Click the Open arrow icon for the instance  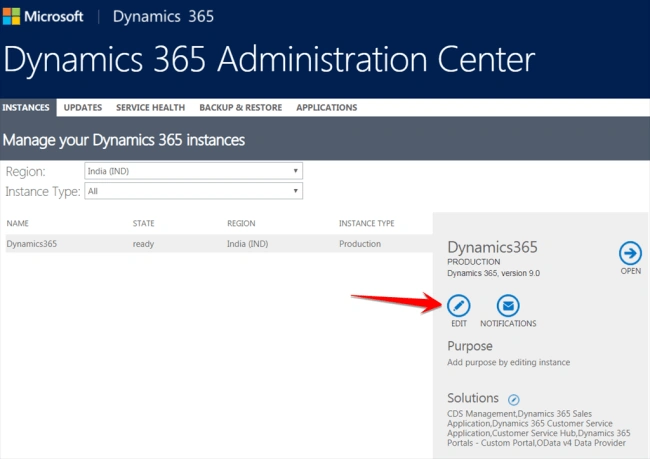pyautogui.click(x=630, y=253)
